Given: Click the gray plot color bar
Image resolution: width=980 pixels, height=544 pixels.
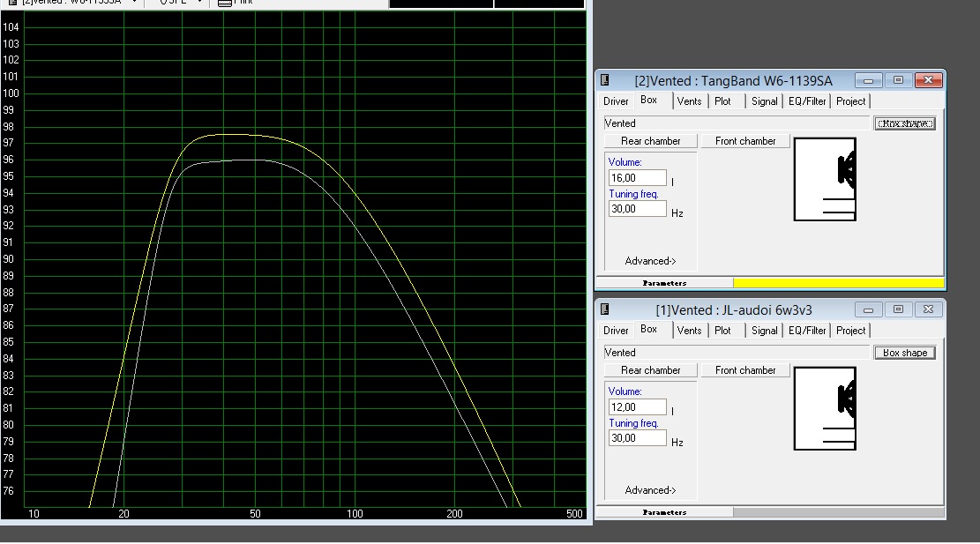Looking at the screenshot, I should coord(838,512).
